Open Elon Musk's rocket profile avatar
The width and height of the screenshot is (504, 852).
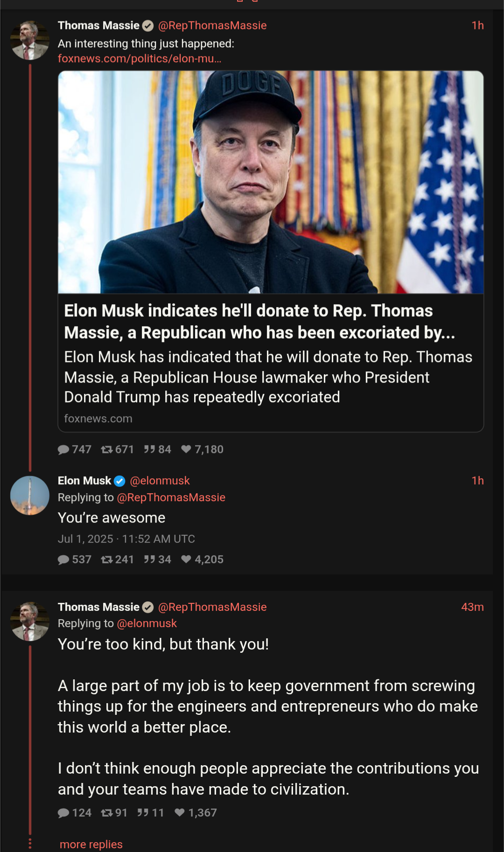tap(30, 496)
